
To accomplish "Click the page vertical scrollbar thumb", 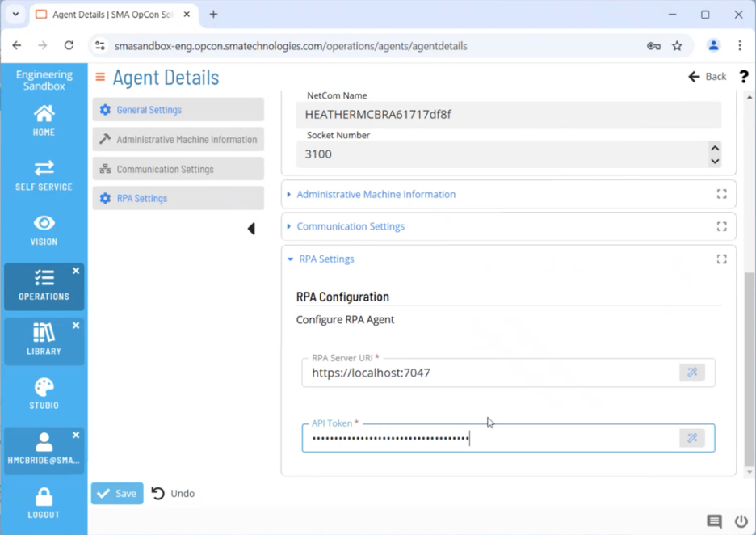I will pyautogui.click(x=750, y=370).
